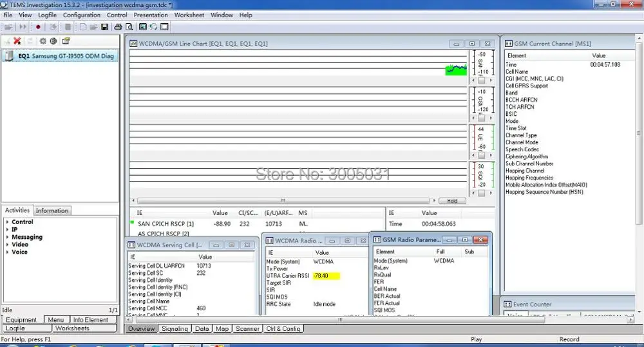Click the WCDMA Radio window title icon
The image size is (644, 347).
269,241
